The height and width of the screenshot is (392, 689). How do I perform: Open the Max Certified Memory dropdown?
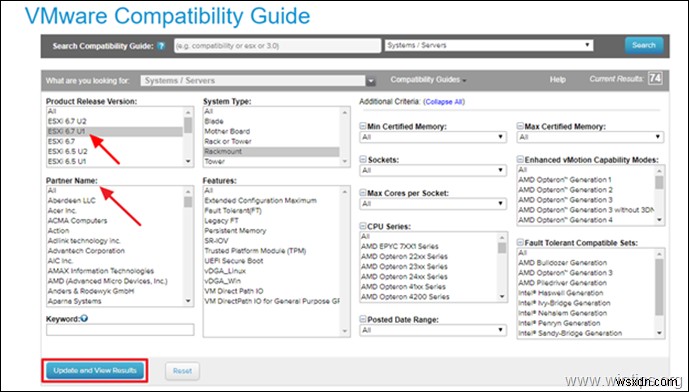click(x=590, y=137)
